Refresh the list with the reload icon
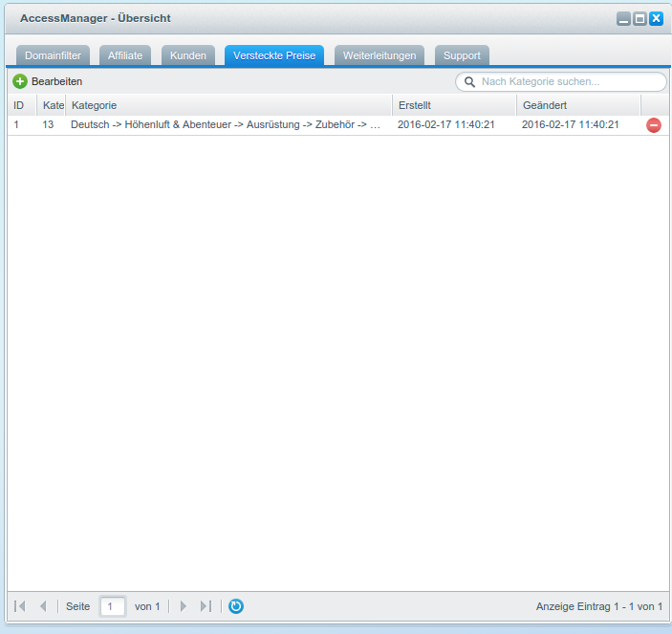 coord(236,606)
